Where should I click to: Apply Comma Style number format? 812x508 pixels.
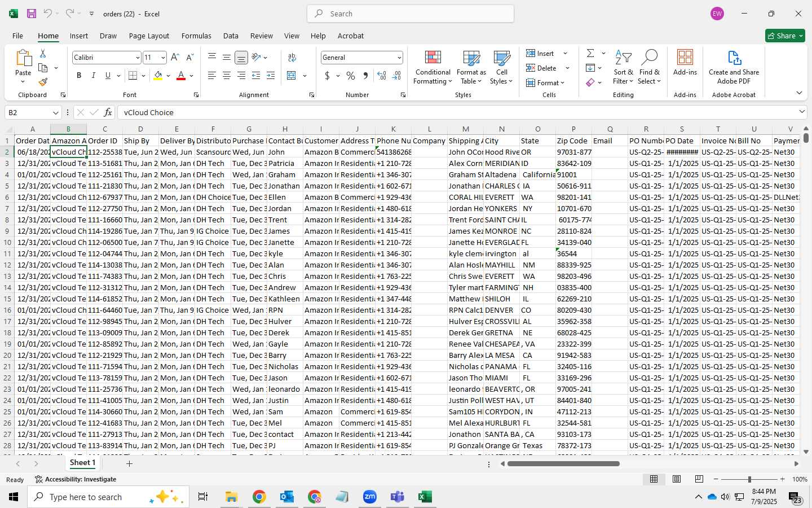[x=365, y=76]
